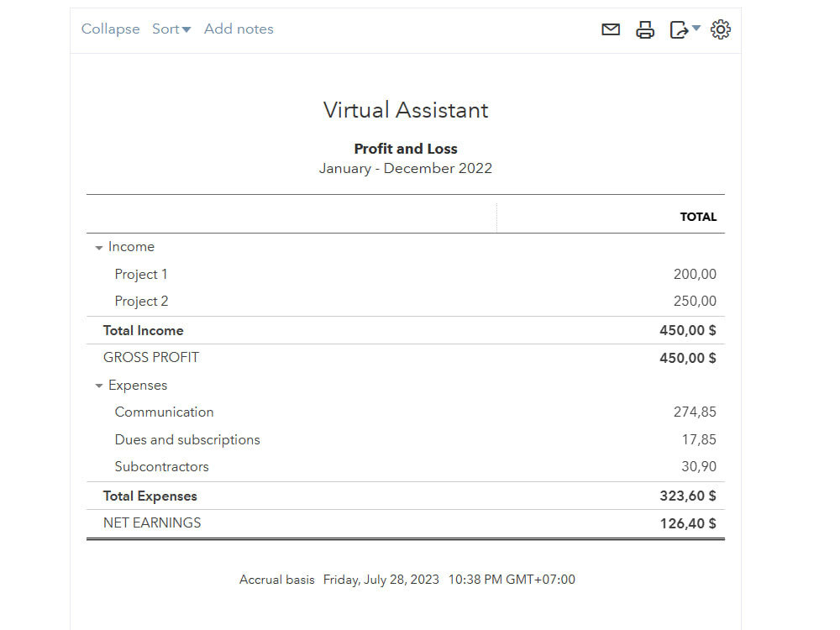Viewport: 840px width, 630px height.
Task: Click the export report icon
Action: 679,29
